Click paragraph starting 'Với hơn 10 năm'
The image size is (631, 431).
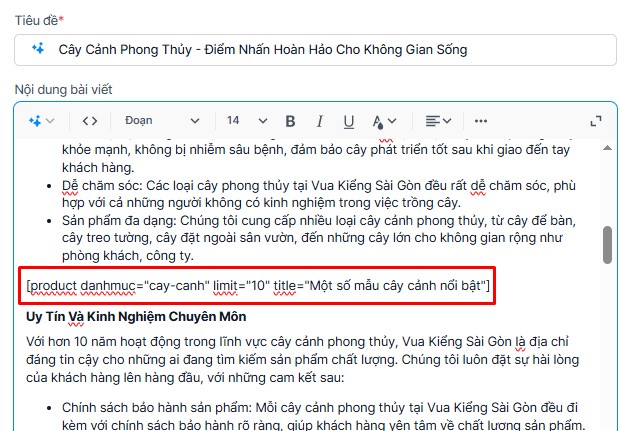(302, 360)
